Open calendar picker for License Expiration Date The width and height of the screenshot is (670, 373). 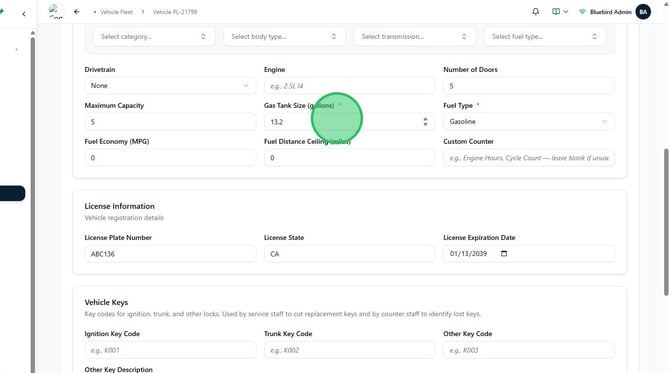(504, 253)
